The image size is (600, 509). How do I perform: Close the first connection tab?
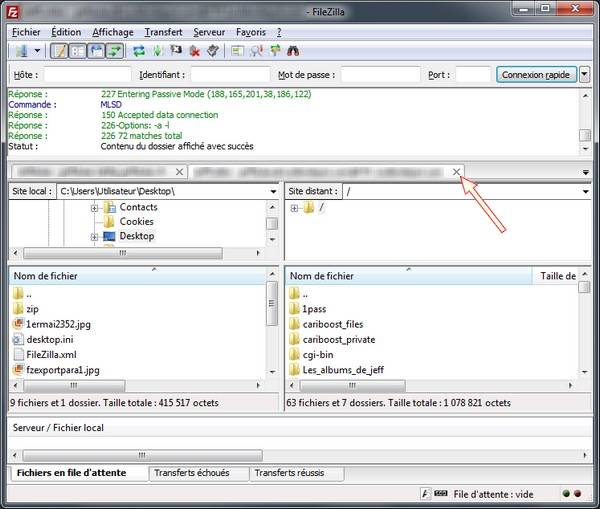tap(179, 172)
